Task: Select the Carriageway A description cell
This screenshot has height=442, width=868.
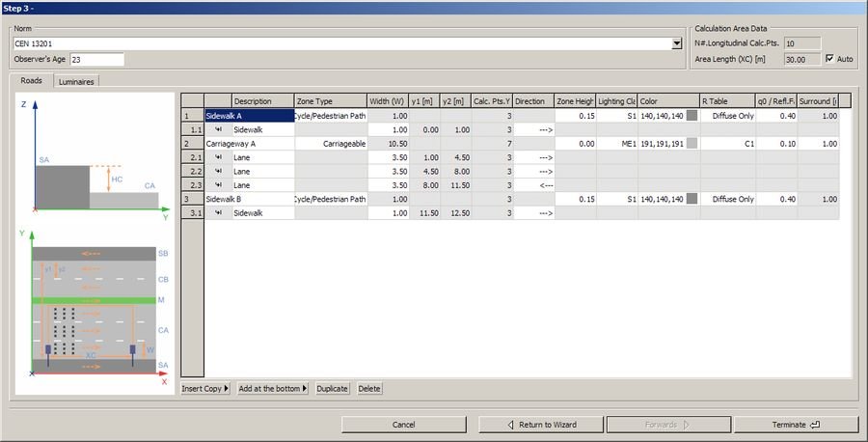Action: [x=250, y=144]
